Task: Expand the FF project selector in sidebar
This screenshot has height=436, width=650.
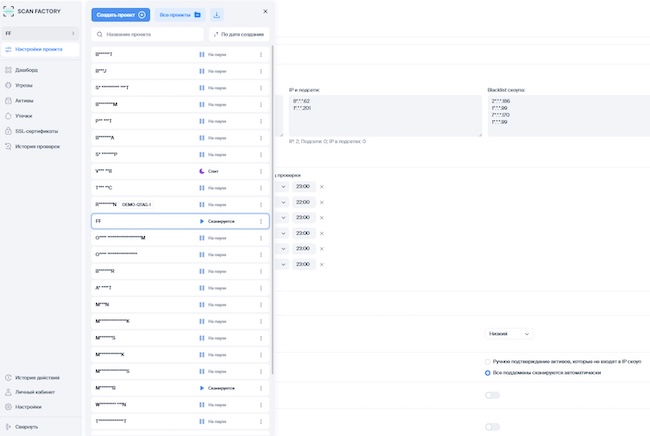Action: tap(40, 33)
